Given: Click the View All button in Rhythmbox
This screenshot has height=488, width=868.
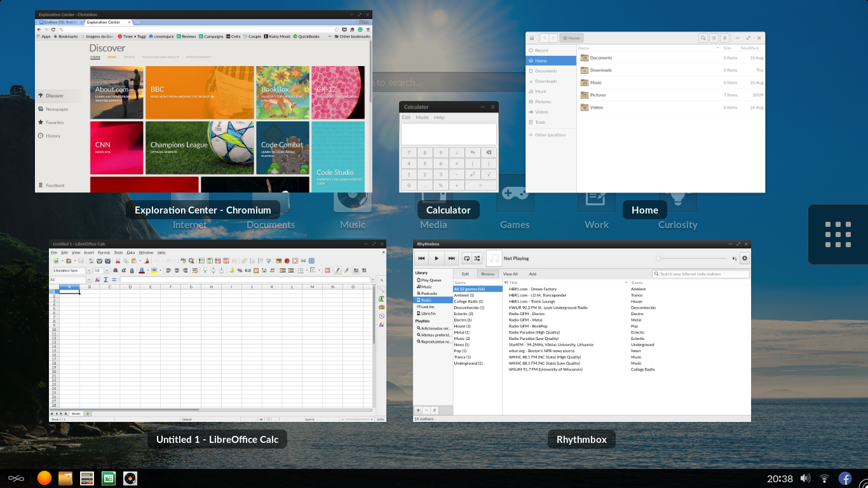Looking at the screenshot, I should point(510,274).
